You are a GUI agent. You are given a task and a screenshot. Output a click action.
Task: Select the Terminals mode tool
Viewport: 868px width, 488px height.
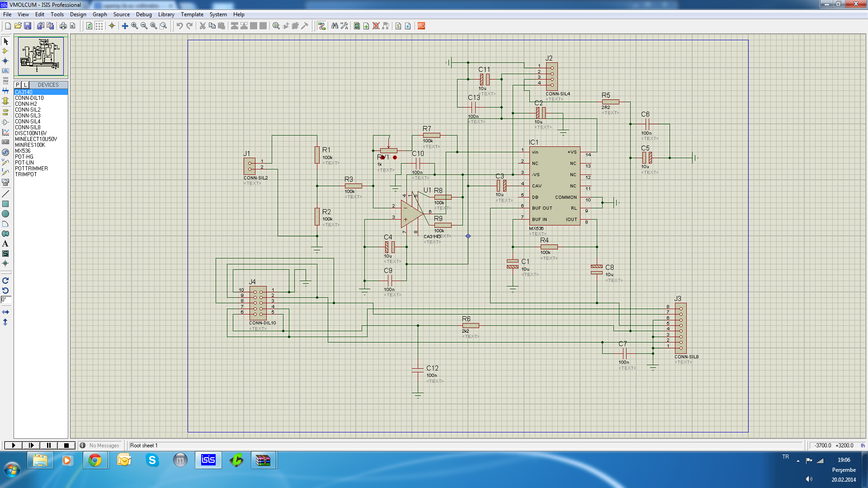[5, 112]
